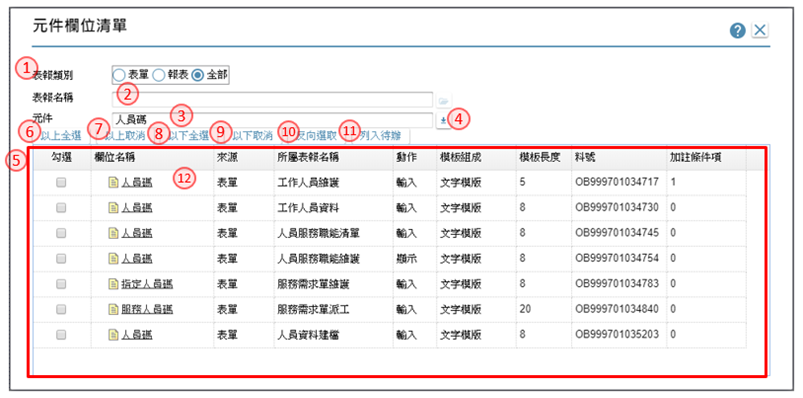
Task: Click the 顯示 action cell
Action: click(407, 259)
